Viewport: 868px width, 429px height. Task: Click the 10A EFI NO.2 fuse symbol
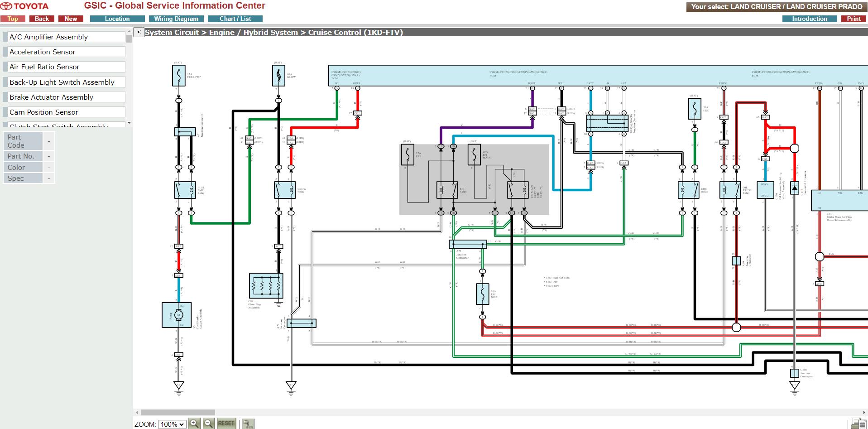point(483,294)
